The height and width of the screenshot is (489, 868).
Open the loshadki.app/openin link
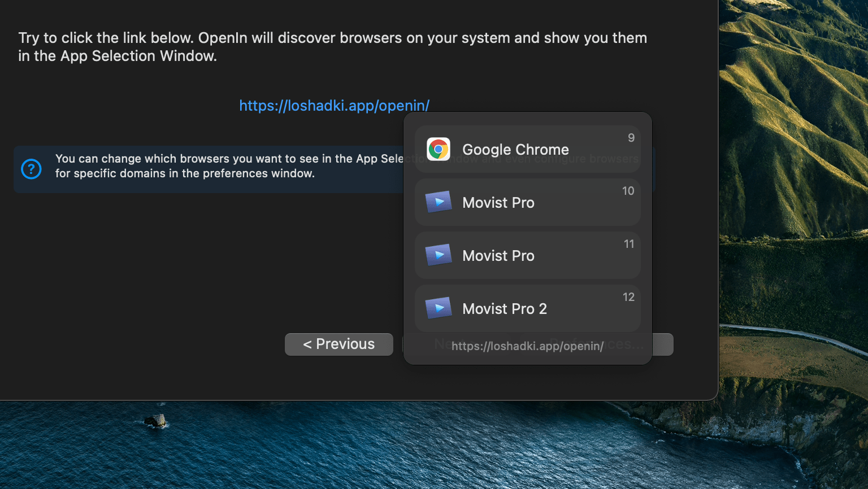[334, 106]
